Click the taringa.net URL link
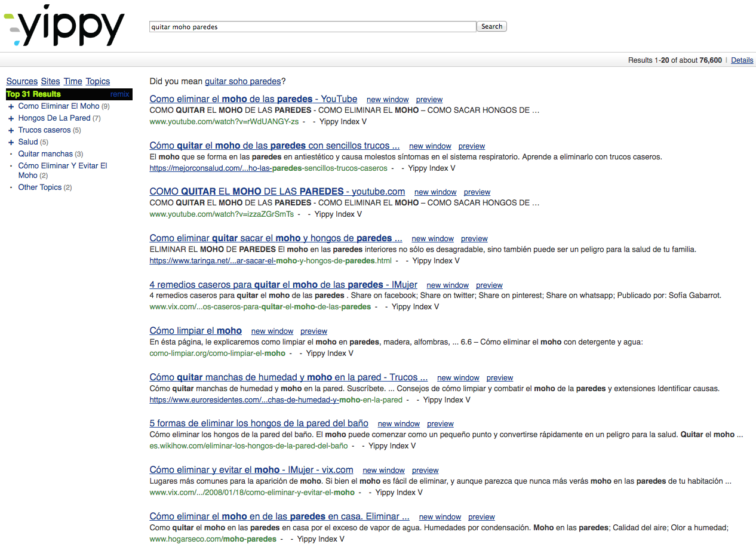Viewport: 756px width, 544px height. click(x=271, y=261)
